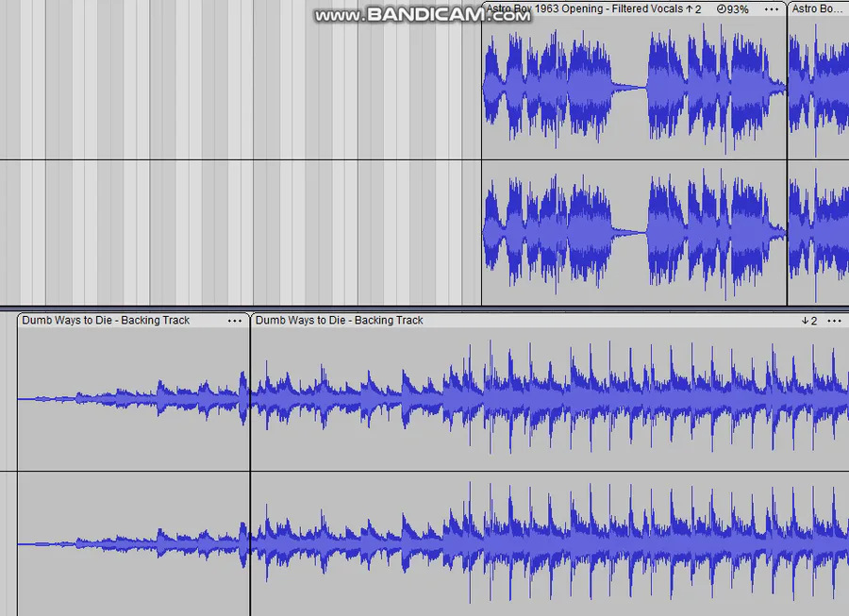The height and width of the screenshot is (616, 849).
Task: Open the options menu of the Astro Boy Filtered Vocals clip
Action: click(x=772, y=9)
